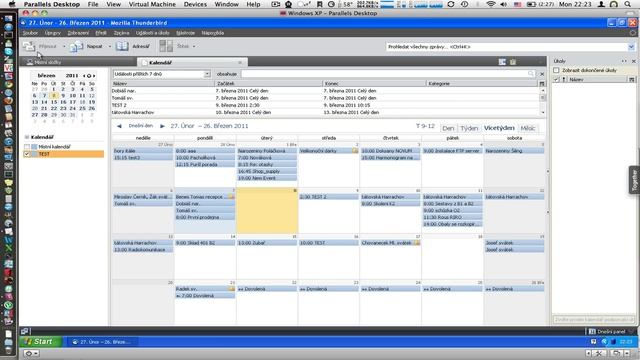
Task: Open the calendar tab icon in tab bar
Action: point(502,62)
